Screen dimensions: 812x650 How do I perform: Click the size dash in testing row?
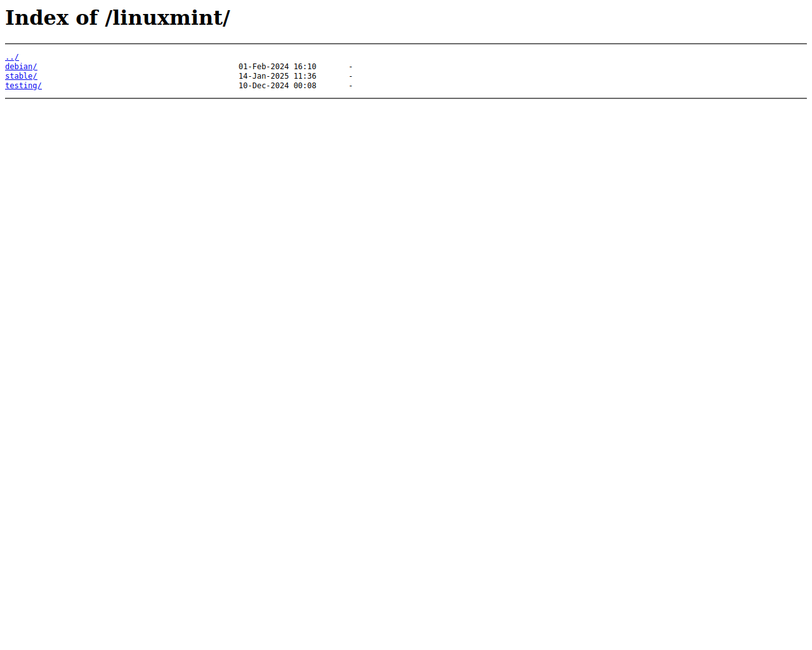tap(351, 86)
